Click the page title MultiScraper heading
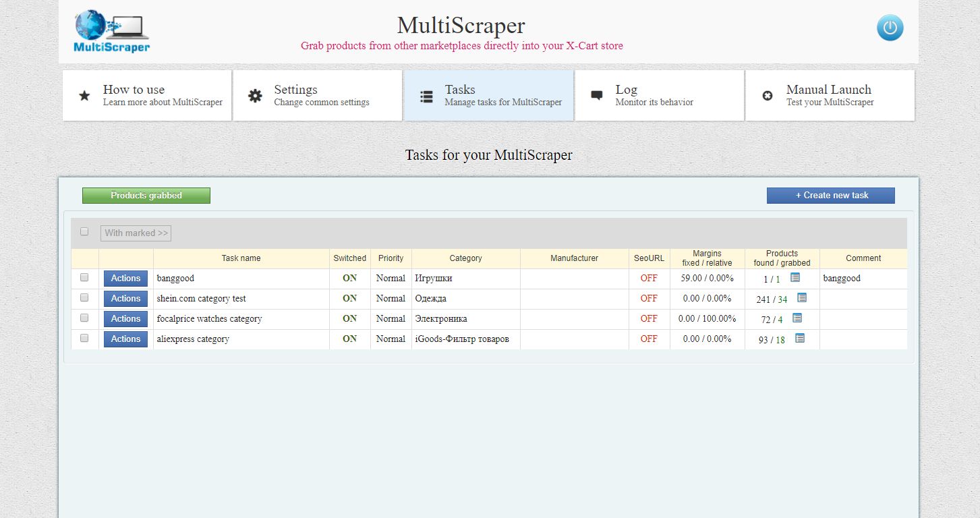The image size is (980, 518). (461, 26)
